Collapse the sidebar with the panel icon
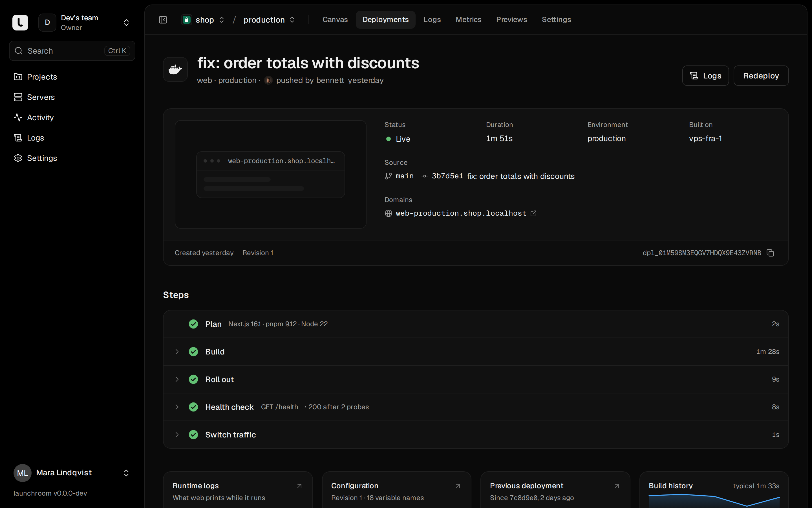The width and height of the screenshot is (812, 508). point(163,20)
